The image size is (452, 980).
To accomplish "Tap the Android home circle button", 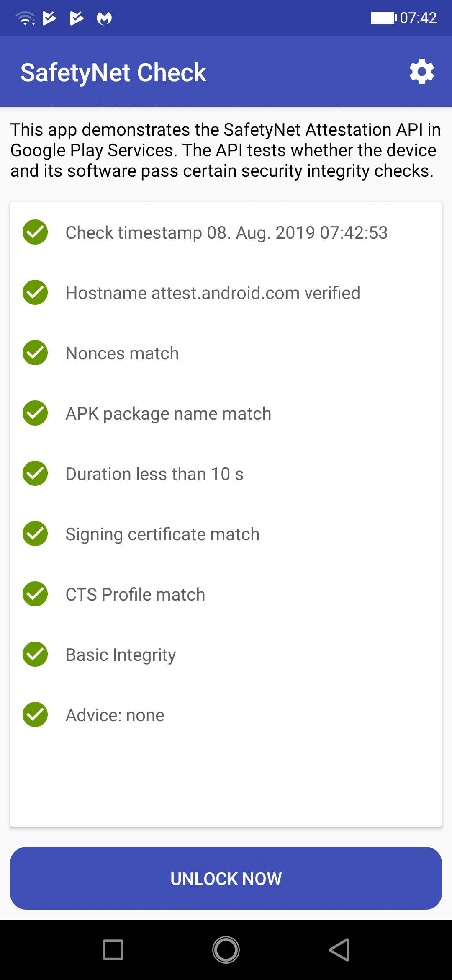I will coord(226,950).
